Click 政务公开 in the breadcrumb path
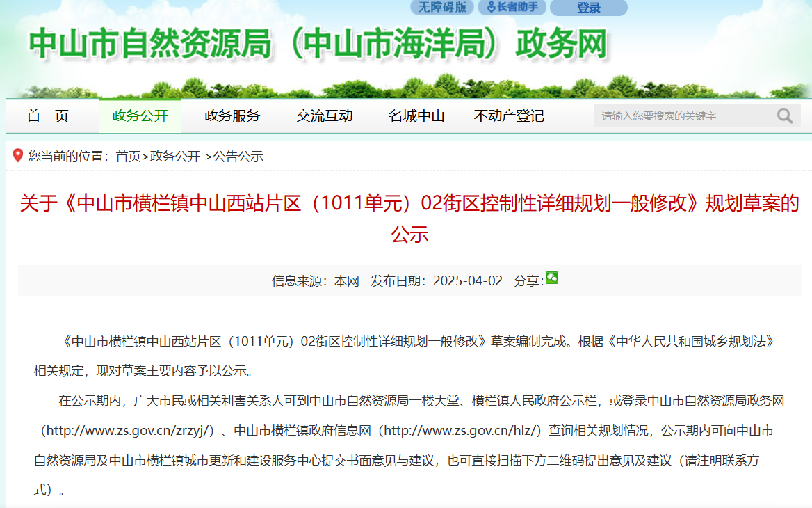 [175, 156]
